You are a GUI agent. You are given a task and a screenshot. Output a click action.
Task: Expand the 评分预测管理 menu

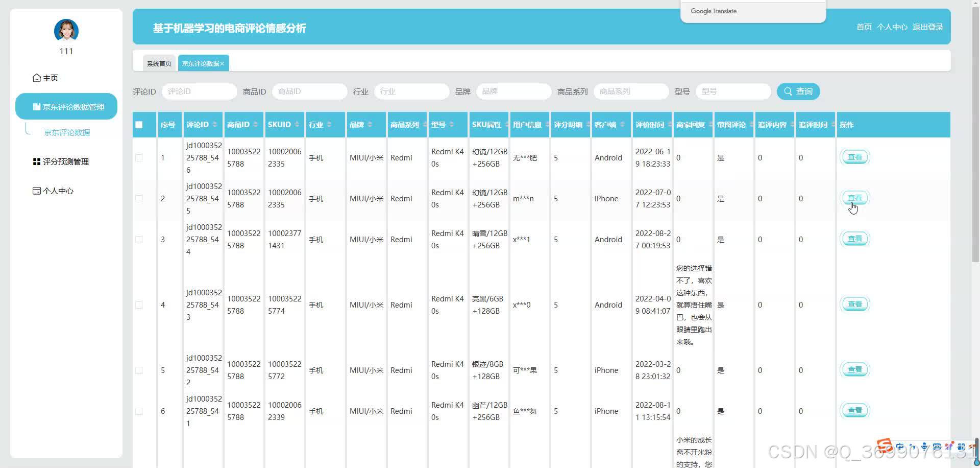click(x=66, y=161)
